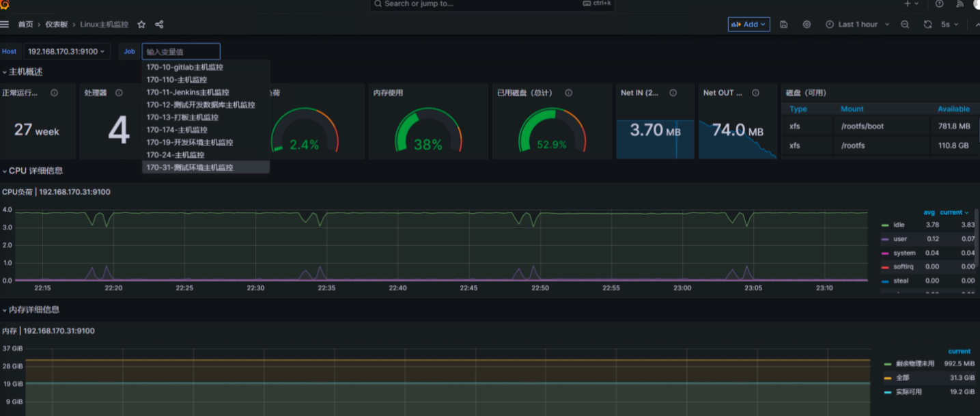Screen dimensions: 980x416
Task: Share the dashboard via share icon
Action: click(159, 25)
